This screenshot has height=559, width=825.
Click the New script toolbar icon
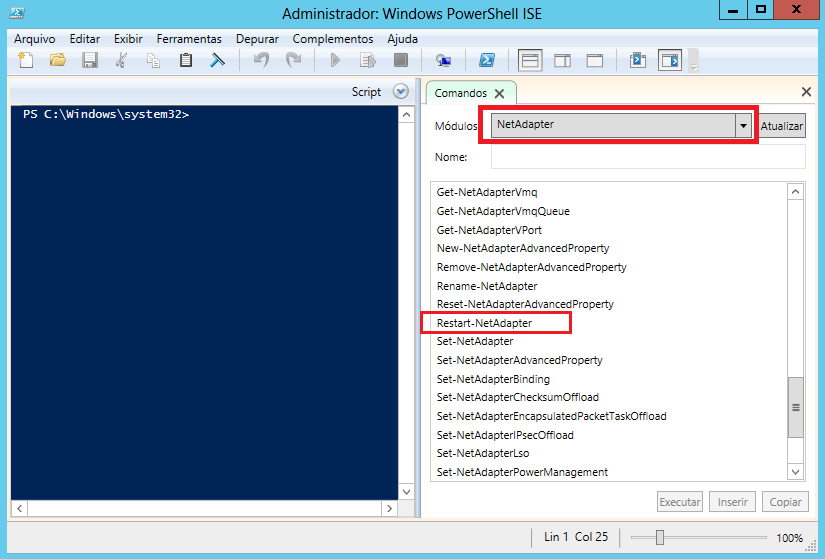point(26,61)
